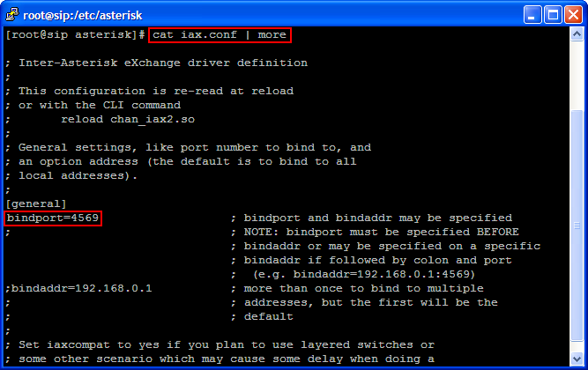This screenshot has height=370, width=588.
Task: Click the 'Set iaxcompat to yes' comment line
Action: pyautogui.click(x=220, y=344)
